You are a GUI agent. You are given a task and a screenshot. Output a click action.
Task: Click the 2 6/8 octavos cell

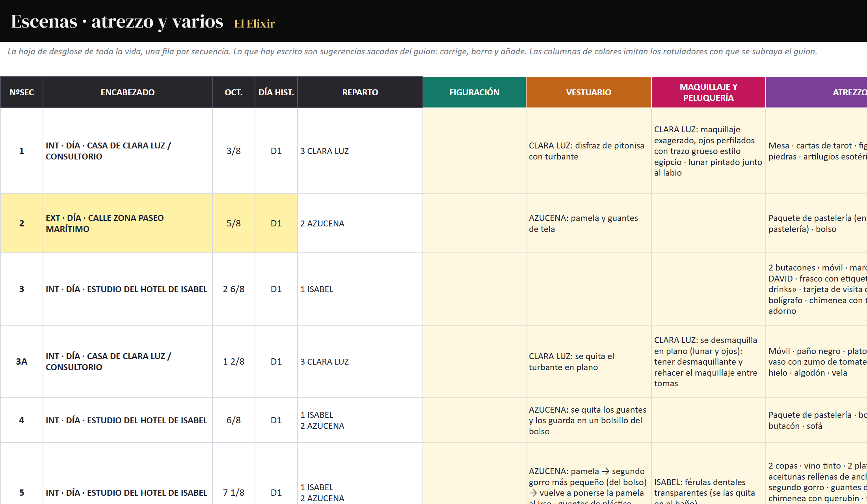point(234,289)
